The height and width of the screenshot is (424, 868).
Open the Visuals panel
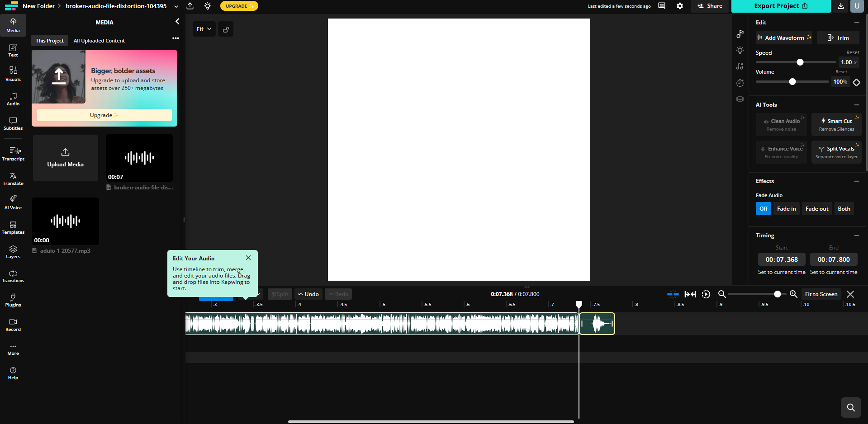[x=13, y=74]
